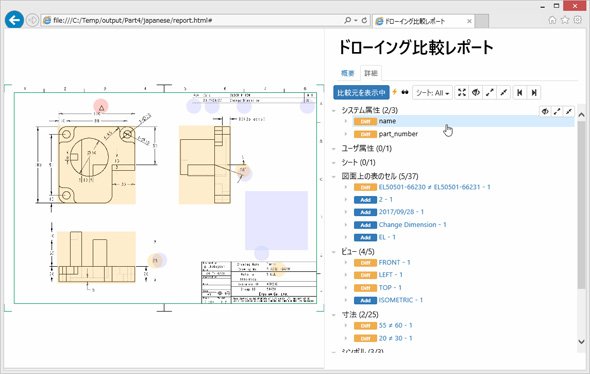Expand the FRONT - 1 row arrow
Viewport: 590px width, 374px height.
(346, 262)
